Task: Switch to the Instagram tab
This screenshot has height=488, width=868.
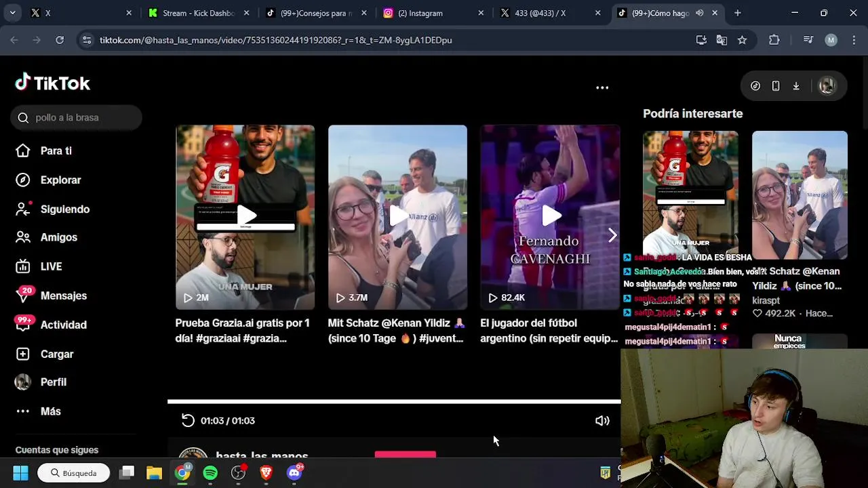Action: point(434,13)
